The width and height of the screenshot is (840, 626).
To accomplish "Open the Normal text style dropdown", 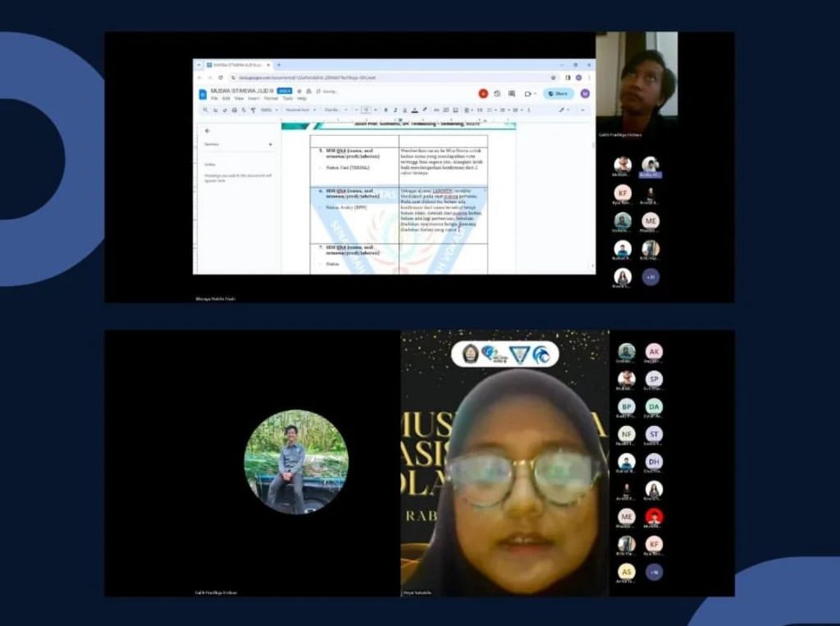I will [x=300, y=110].
